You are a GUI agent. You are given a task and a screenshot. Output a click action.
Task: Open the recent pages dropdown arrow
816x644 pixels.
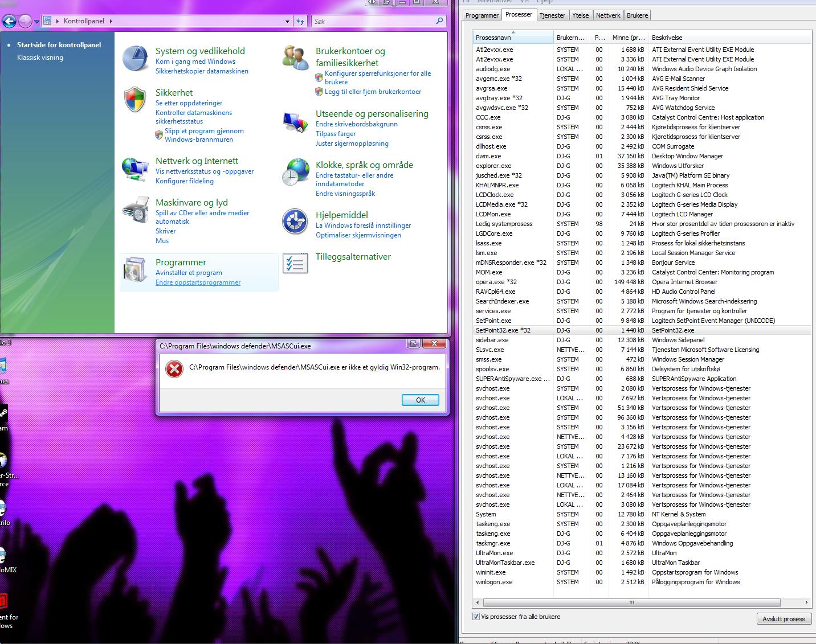[37, 22]
